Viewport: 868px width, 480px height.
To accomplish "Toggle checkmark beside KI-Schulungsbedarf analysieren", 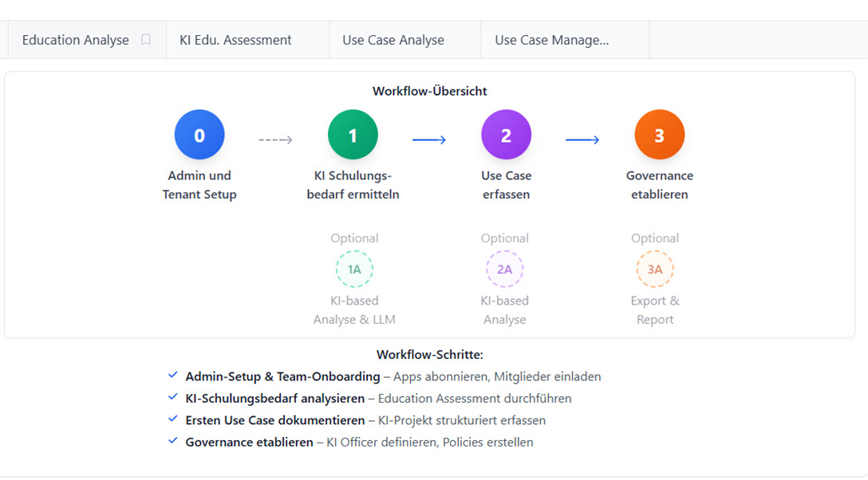I will click(x=173, y=397).
